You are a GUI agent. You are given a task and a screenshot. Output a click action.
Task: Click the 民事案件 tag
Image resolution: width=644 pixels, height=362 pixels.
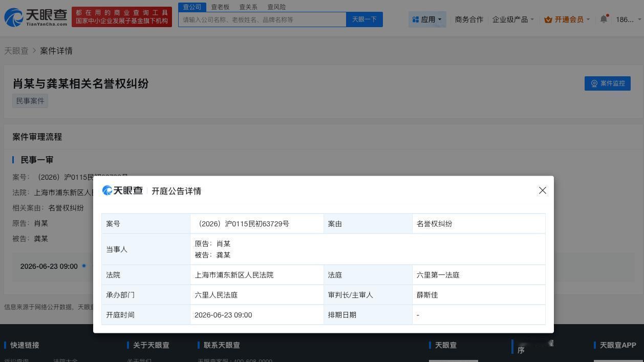point(30,101)
